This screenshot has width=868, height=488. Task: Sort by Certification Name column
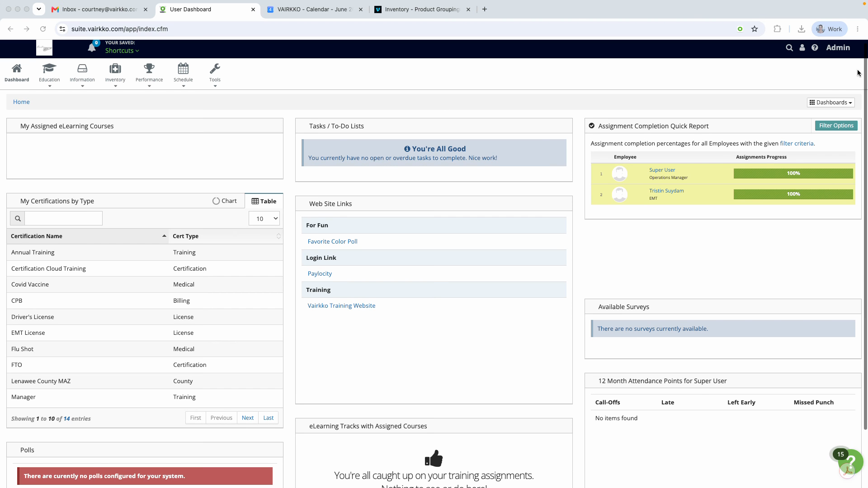(x=88, y=236)
